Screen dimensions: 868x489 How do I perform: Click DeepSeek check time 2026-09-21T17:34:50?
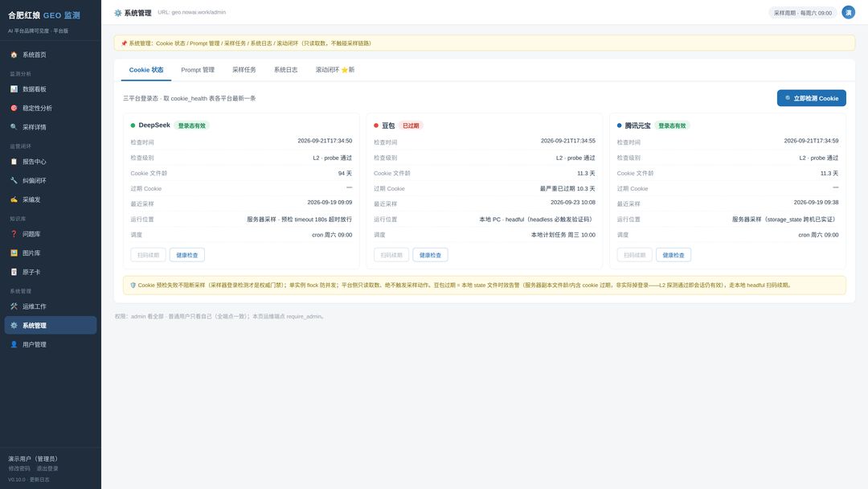[x=325, y=142]
